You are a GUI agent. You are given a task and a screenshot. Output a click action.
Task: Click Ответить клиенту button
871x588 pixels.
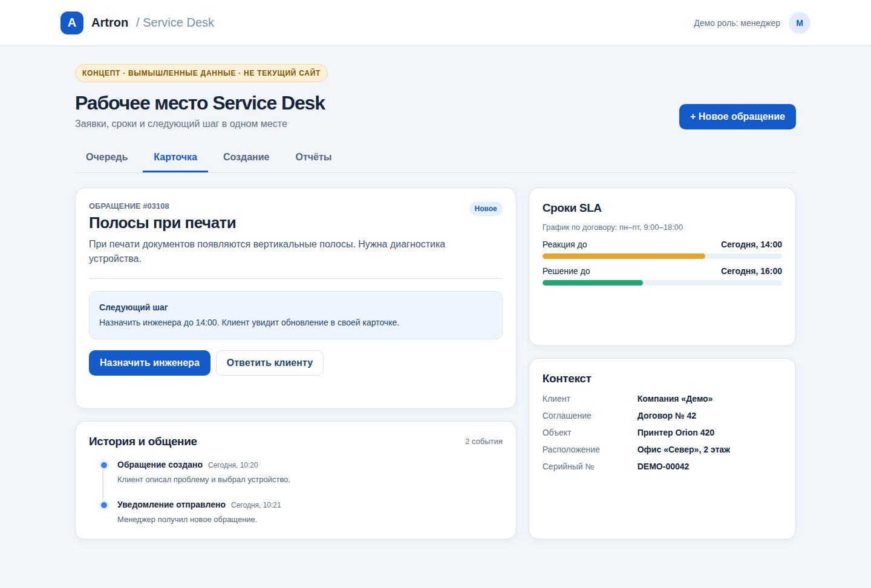[x=270, y=363]
